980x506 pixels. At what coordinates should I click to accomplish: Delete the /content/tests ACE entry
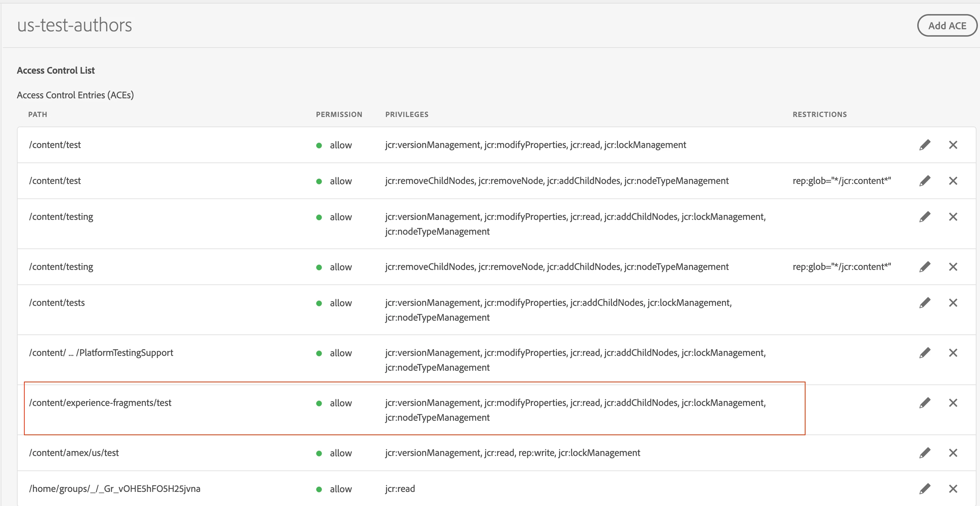[x=953, y=303]
